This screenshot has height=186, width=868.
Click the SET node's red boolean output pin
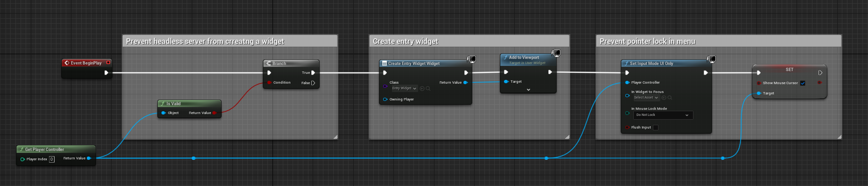(820, 83)
